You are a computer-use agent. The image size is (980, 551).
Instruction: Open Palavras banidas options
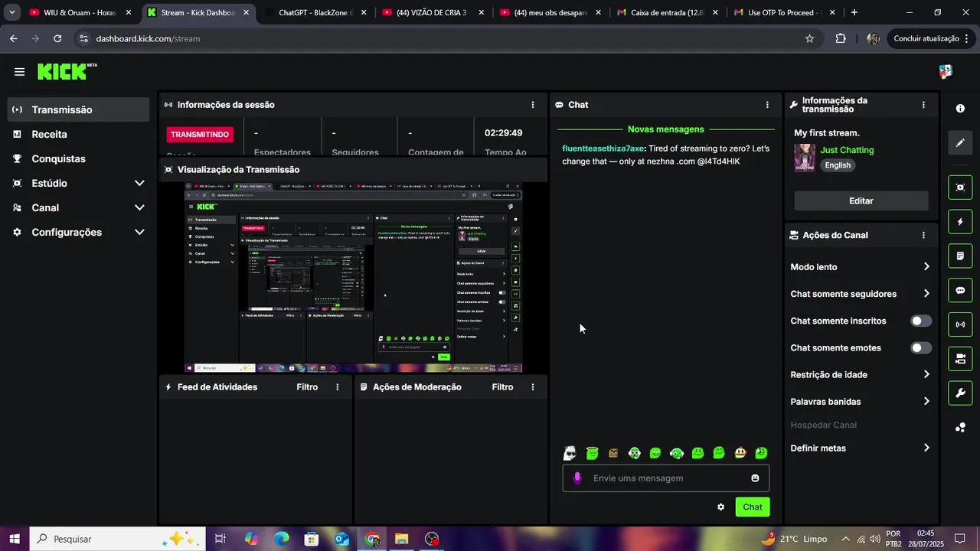[x=861, y=402]
